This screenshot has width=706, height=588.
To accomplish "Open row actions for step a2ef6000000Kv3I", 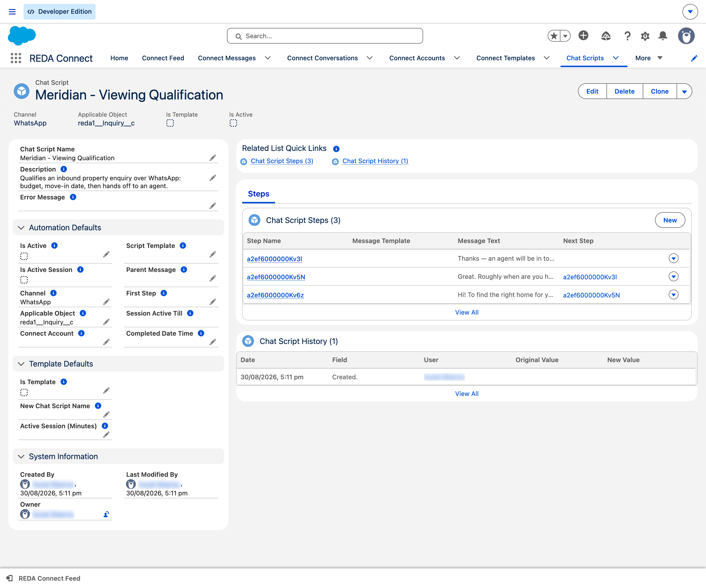I will (673, 258).
